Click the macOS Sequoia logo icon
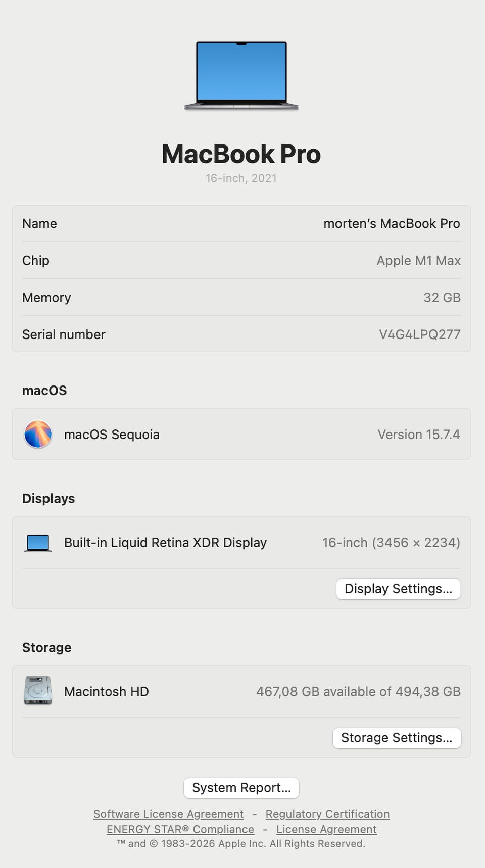Viewport: 485px width, 868px height. tap(38, 434)
